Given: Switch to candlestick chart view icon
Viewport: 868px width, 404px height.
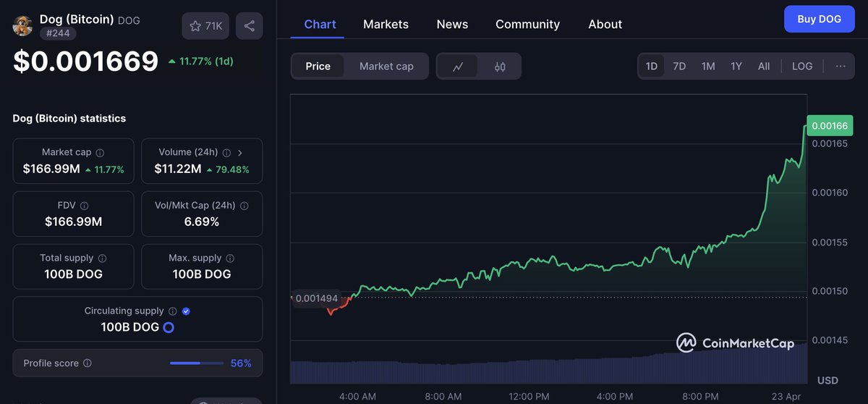Looking at the screenshot, I should 500,67.
